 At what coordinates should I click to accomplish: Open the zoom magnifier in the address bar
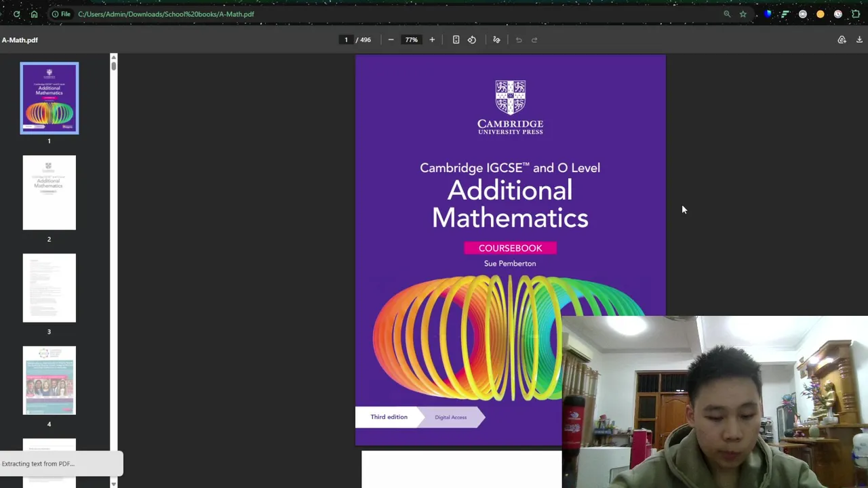click(x=727, y=14)
